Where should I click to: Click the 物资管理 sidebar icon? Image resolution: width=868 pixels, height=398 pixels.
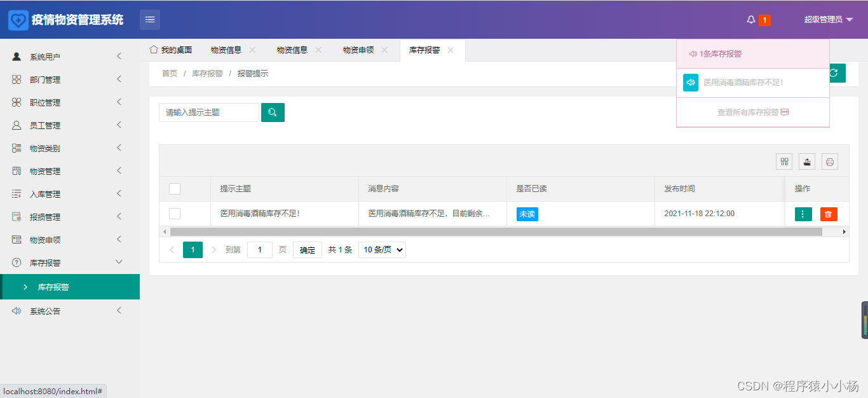(x=17, y=171)
